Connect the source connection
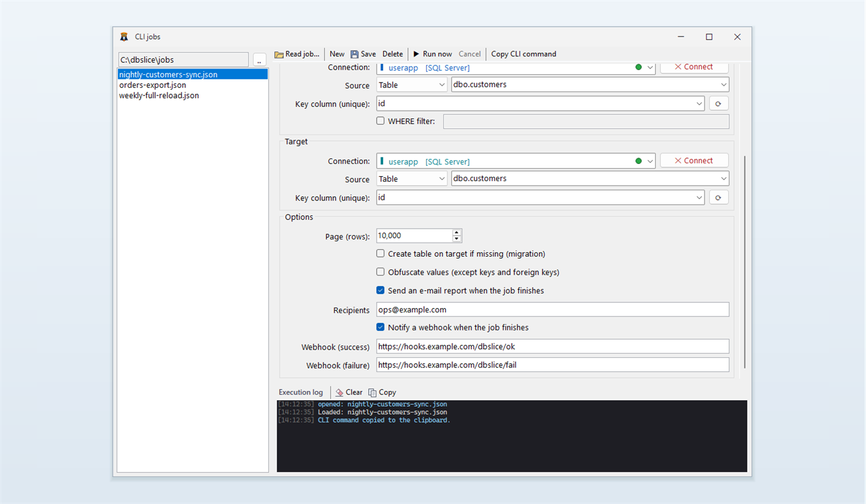 [x=694, y=67]
